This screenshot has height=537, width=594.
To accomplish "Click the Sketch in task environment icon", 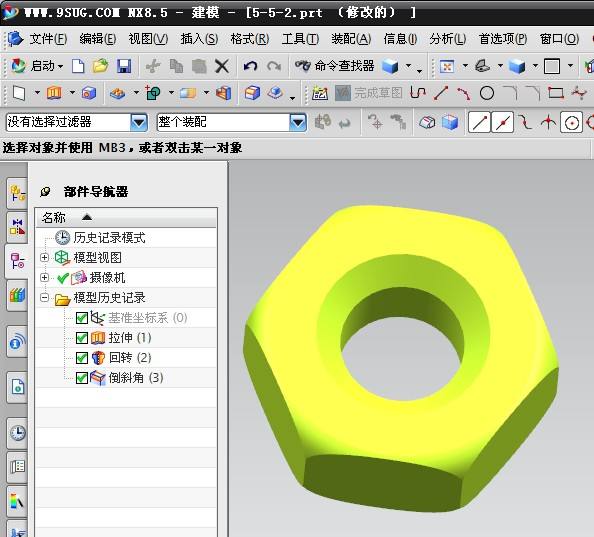I will 320,93.
